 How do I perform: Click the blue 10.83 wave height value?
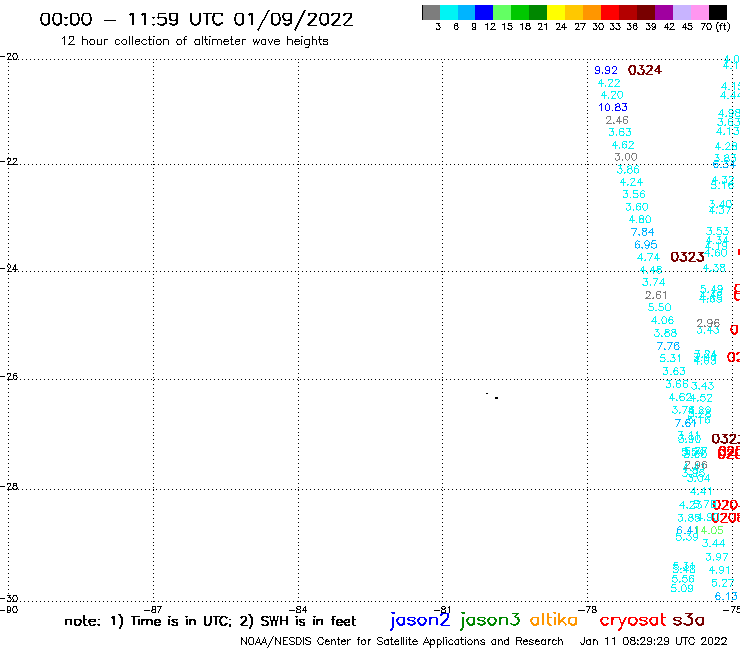click(613, 108)
